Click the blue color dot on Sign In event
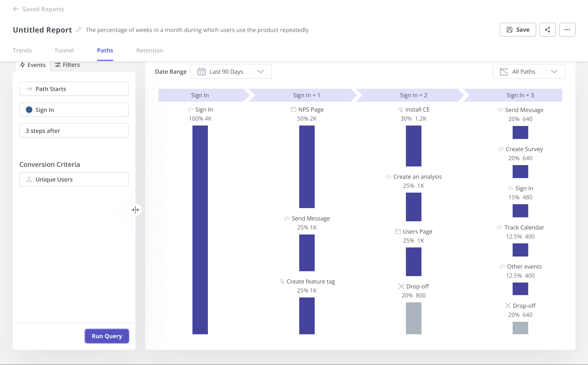 click(29, 110)
